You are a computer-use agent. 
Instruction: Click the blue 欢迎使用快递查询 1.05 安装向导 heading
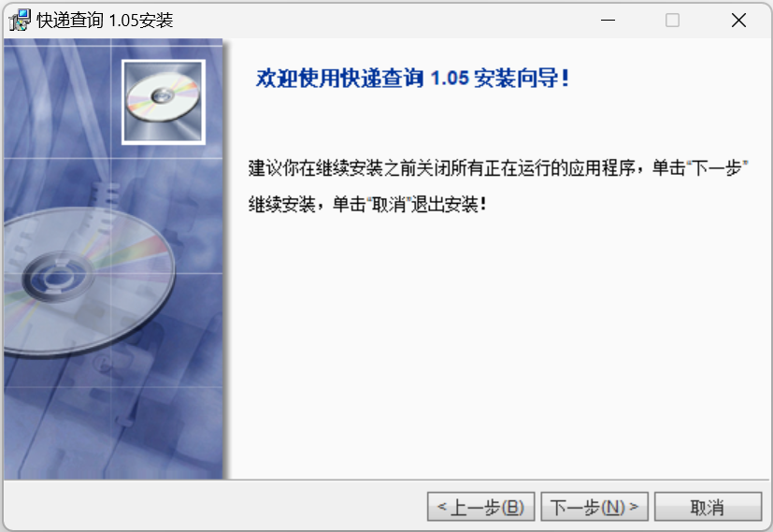[412, 78]
